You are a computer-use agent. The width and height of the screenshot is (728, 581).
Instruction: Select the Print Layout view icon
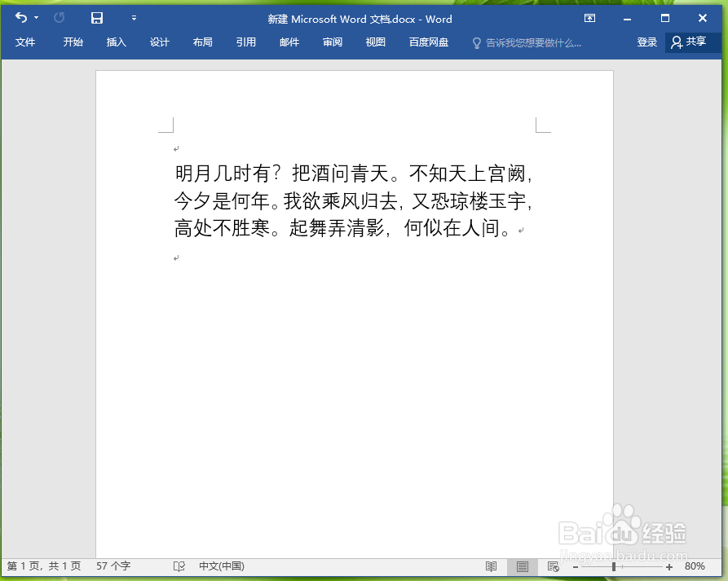click(523, 566)
